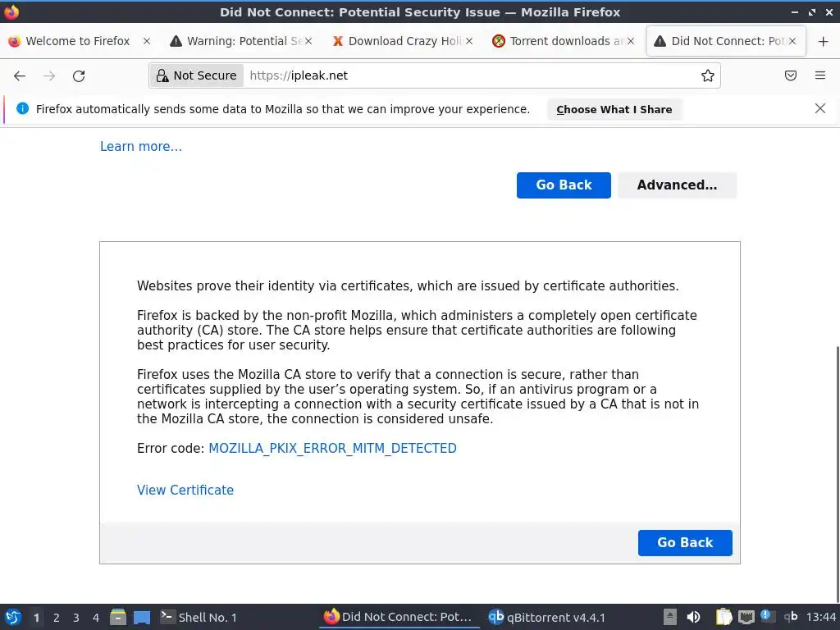The image size is (840, 630).
Task: Click the info icon in notification bar
Action: [22, 109]
